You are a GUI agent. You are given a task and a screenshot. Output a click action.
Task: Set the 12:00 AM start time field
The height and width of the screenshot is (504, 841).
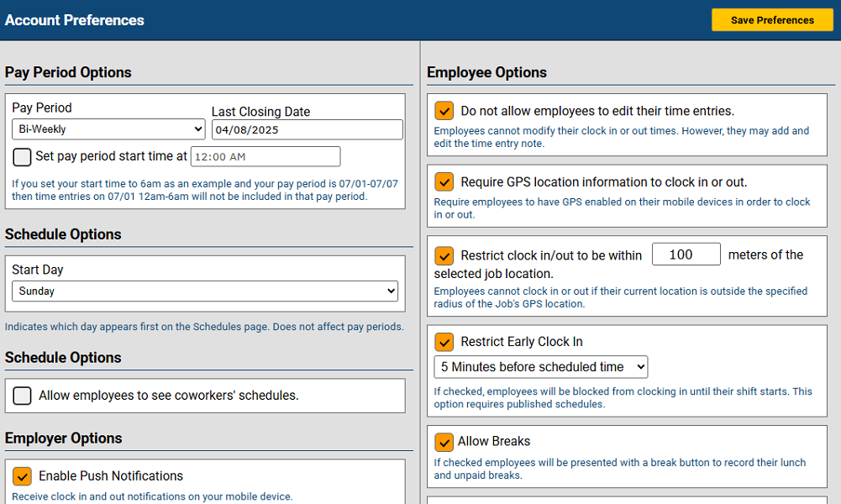click(x=265, y=156)
